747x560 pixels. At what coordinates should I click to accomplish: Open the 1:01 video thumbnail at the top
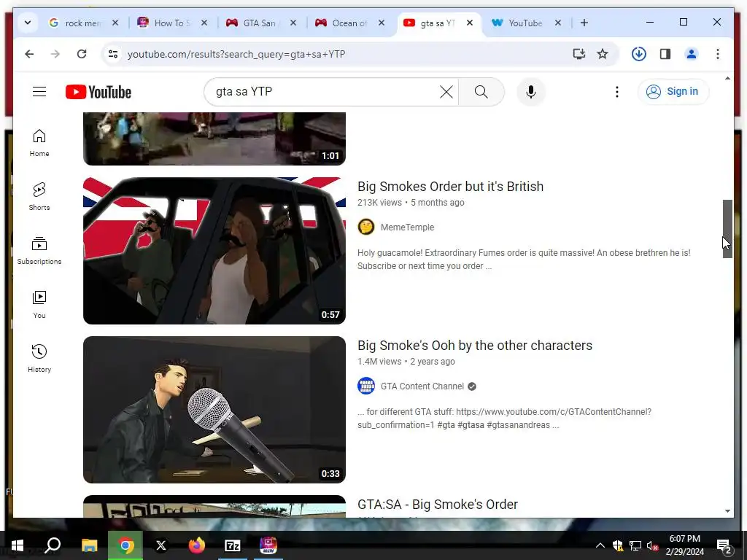[x=214, y=139]
